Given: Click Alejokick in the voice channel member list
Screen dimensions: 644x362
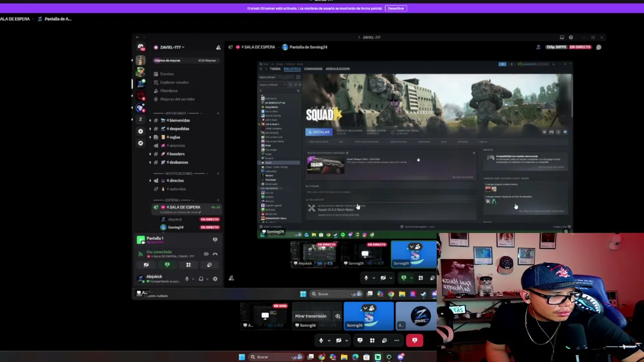Looking at the screenshot, I should pos(175,220).
